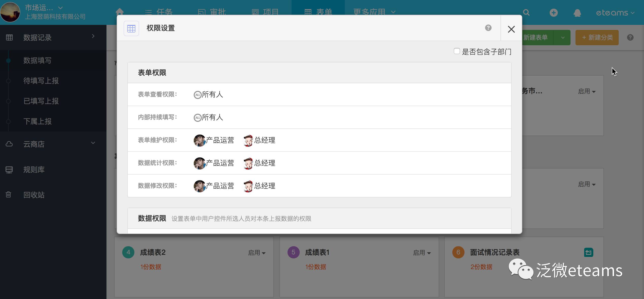Click the plus add icon in header
644x299 pixels.
pos(553,13)
